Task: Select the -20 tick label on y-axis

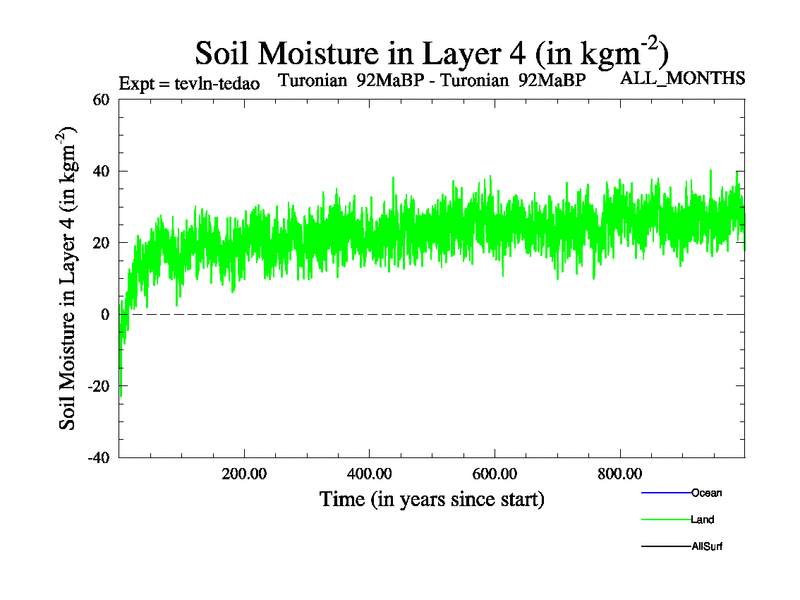Action: [96, 386]
